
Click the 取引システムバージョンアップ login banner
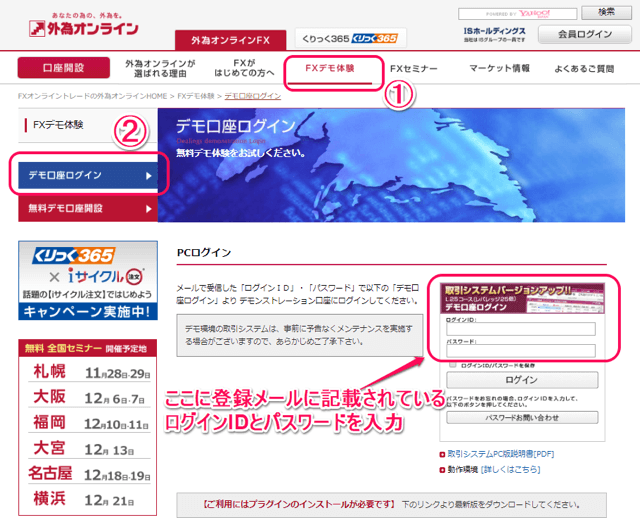(522, 298)
